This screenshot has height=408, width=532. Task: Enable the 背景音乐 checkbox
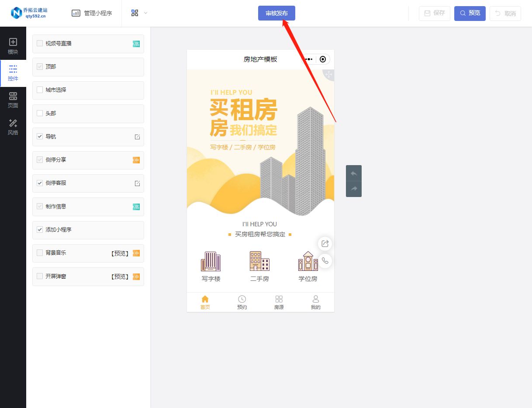point(40,252)
